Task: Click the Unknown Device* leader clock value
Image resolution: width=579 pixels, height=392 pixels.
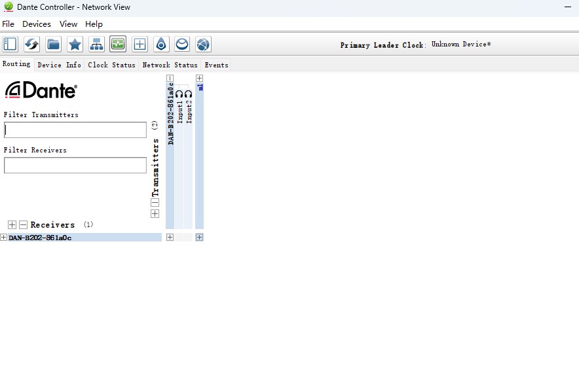Action: coord(461,45)
